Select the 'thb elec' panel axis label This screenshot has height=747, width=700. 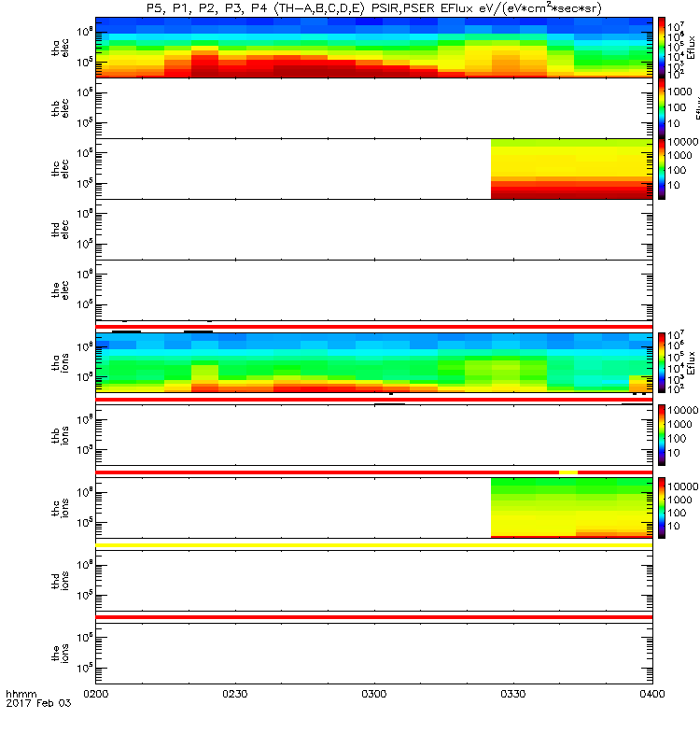point(60,108)
